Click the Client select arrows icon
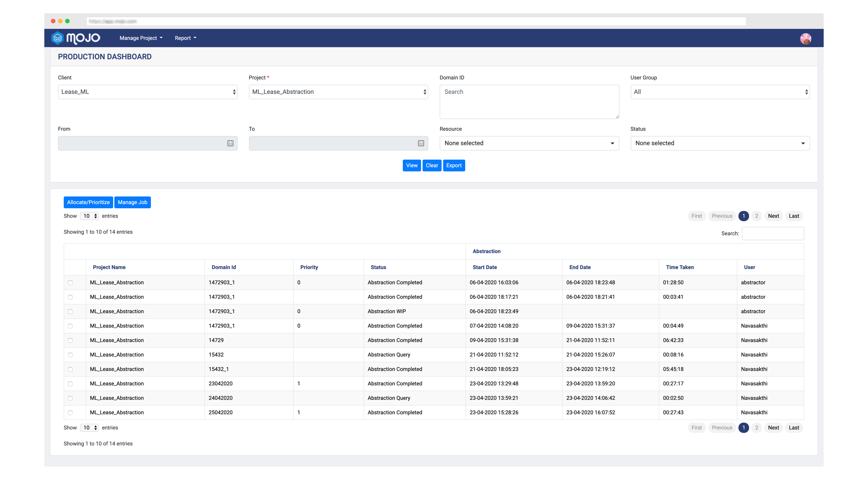Viewport: 868px width, 480px height. (235, 92)
